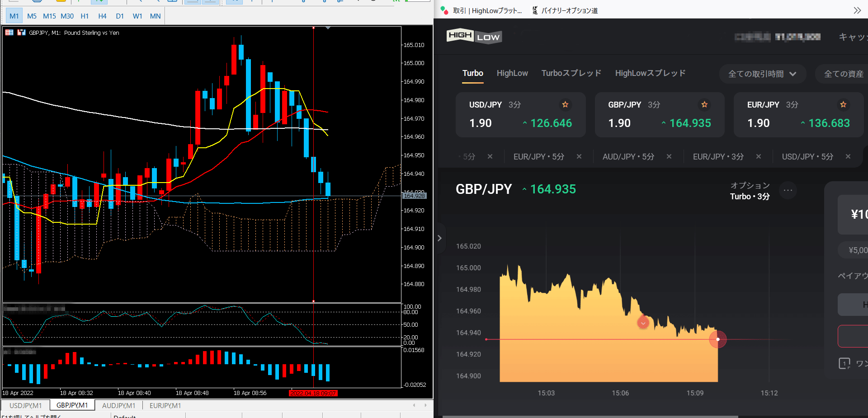
Task: Select the GBP/JPY 3分 asset card
Action: pos(660,115)
